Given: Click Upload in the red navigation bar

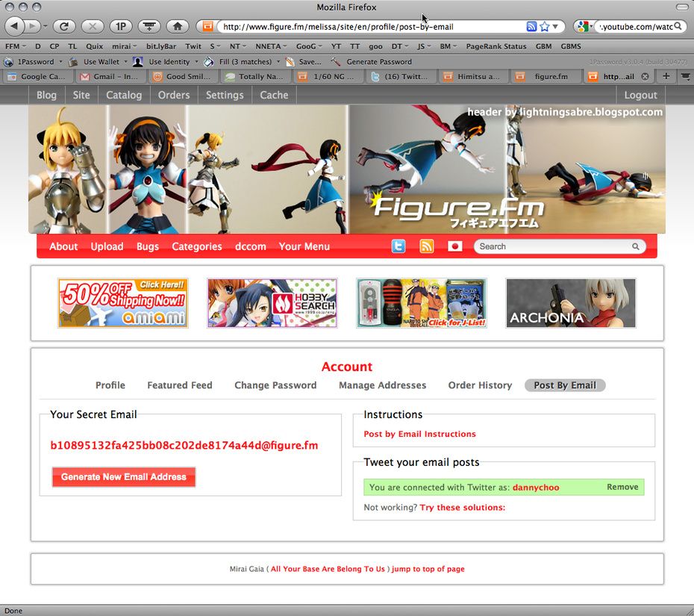Looking at the screenshot, I should [107, 246].
